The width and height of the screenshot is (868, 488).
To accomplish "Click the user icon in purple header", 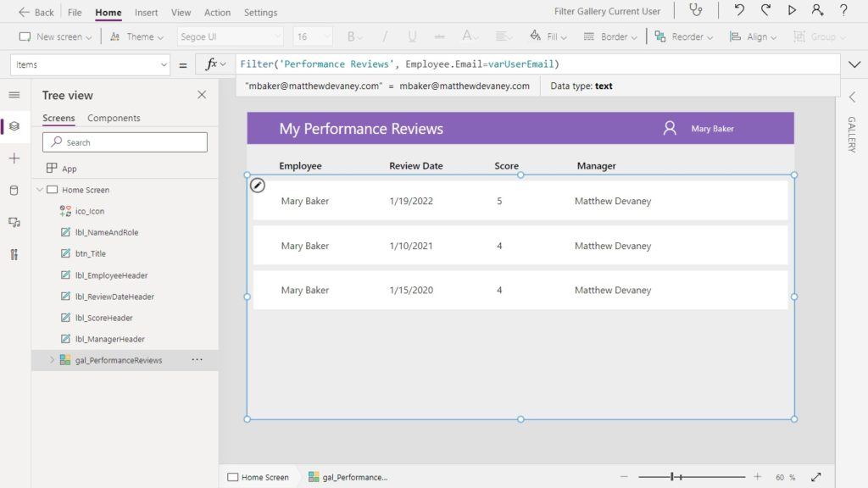I will pos(670,129).
